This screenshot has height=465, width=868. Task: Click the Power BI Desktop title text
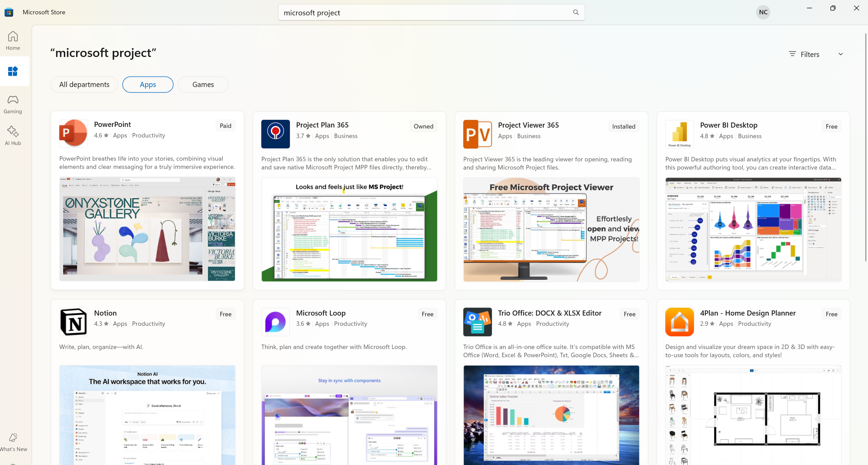point(729,125)
